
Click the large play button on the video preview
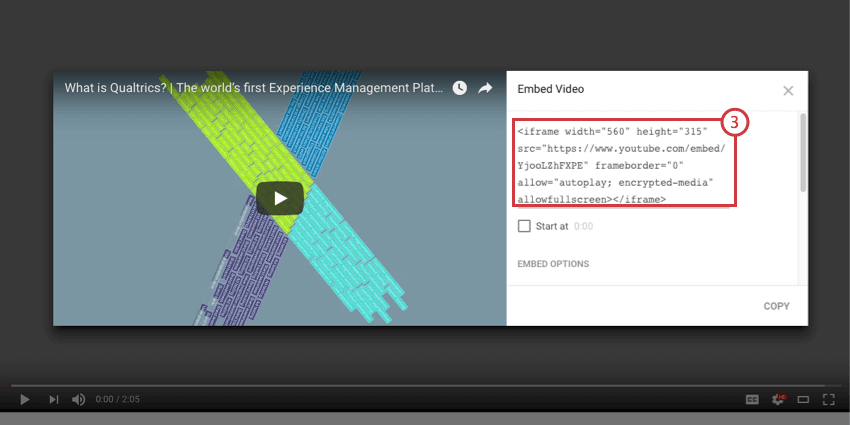280,198
